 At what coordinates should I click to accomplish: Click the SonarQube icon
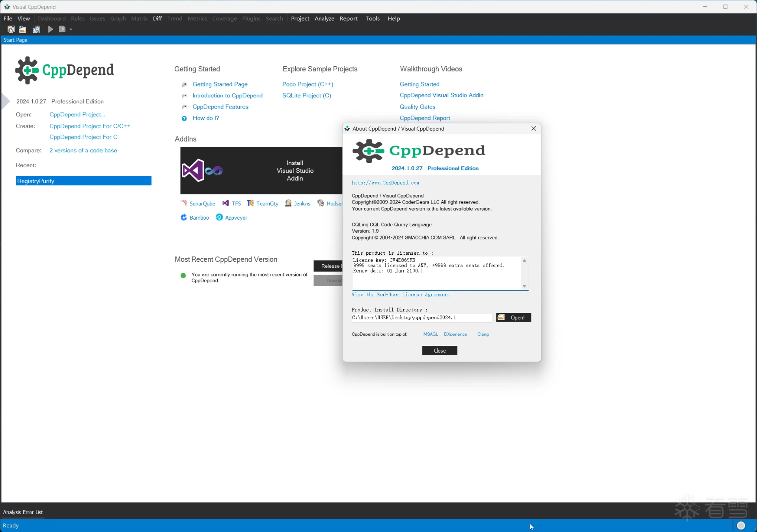184,203
